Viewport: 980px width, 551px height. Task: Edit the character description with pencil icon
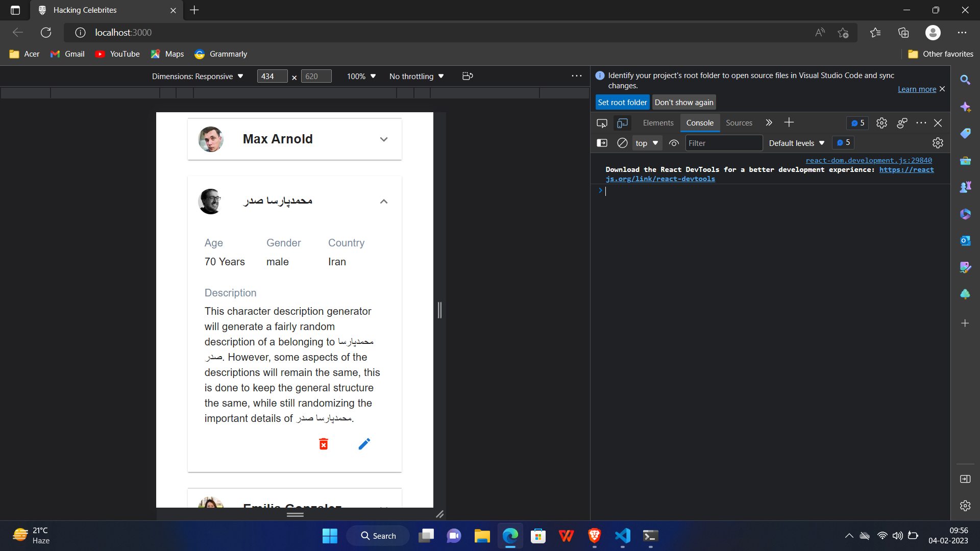364,443
